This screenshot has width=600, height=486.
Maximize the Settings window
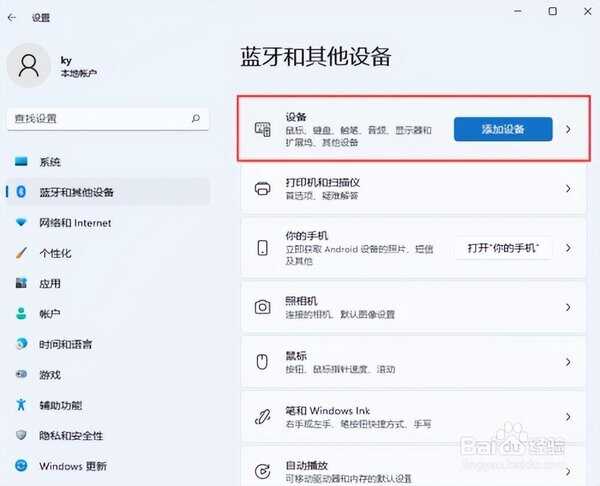point(553,11)
